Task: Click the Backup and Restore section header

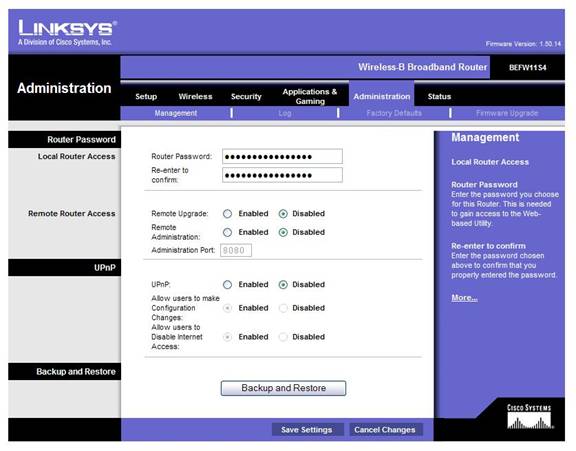Action: 76,372
